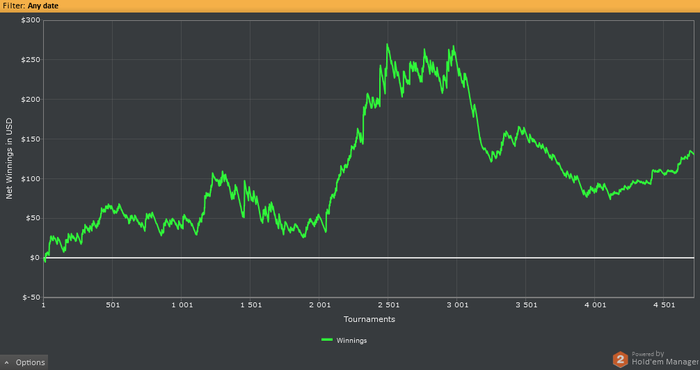Image resolution: width=700 pixels, height=370 pixels.
Task: Click the '3 001' x-axis label
Action: point(457,305)
